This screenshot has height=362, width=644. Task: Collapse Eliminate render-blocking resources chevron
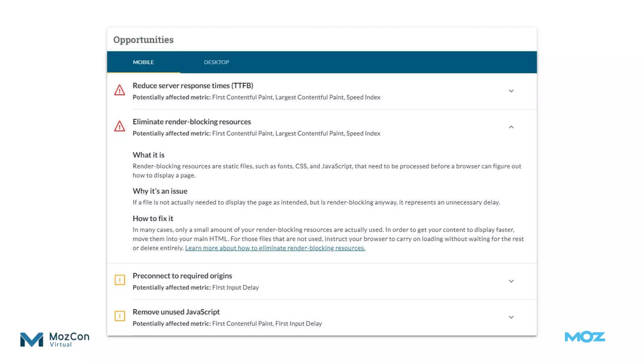pyautogui.click(x=511, y=127)
